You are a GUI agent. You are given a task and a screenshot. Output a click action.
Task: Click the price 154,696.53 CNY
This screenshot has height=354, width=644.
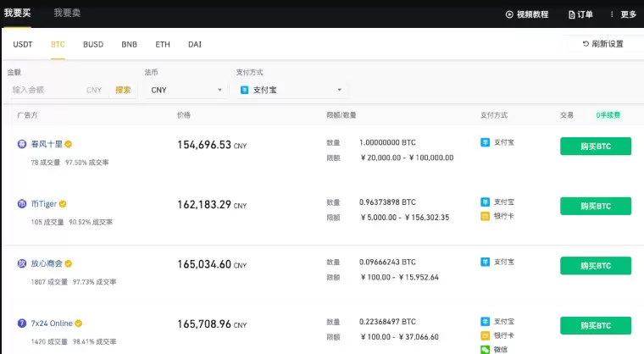click(212, 145)
